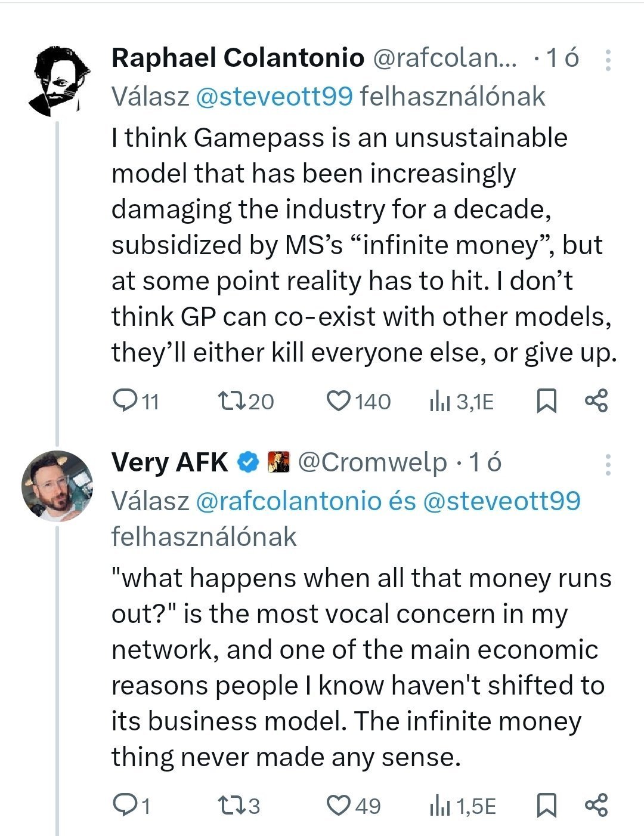Open more options for Raphael's tweet

608,60
